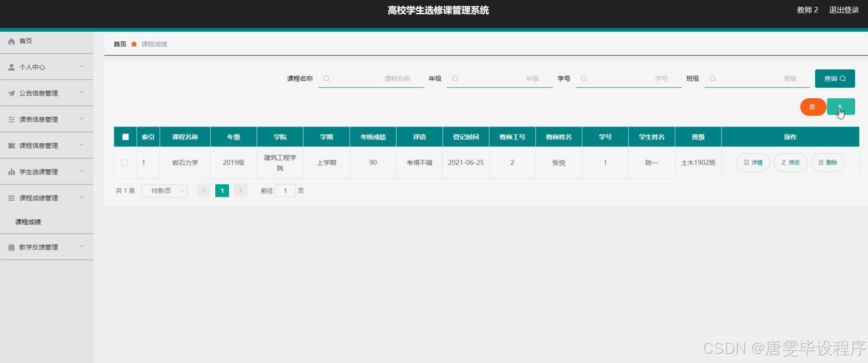This screenshot has height=363, width=868.
Task: Click the icon beside 课程信息管理
Action: [x=11, y=145]
